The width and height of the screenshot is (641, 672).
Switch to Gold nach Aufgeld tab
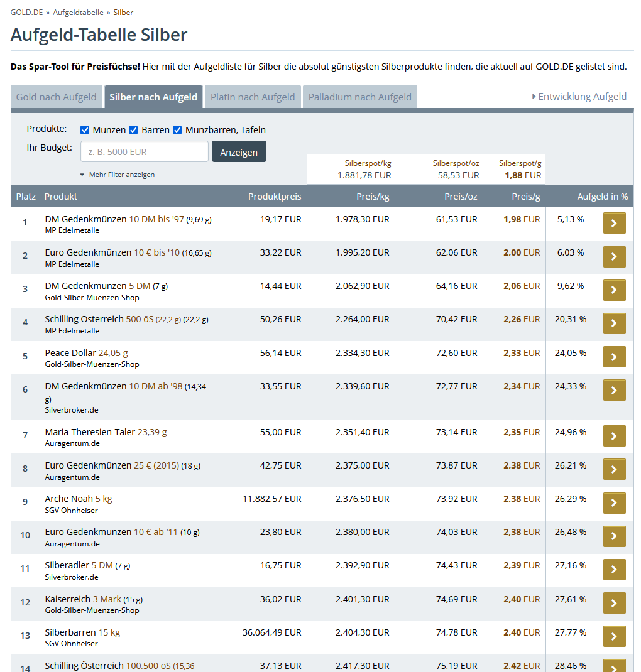56,97
